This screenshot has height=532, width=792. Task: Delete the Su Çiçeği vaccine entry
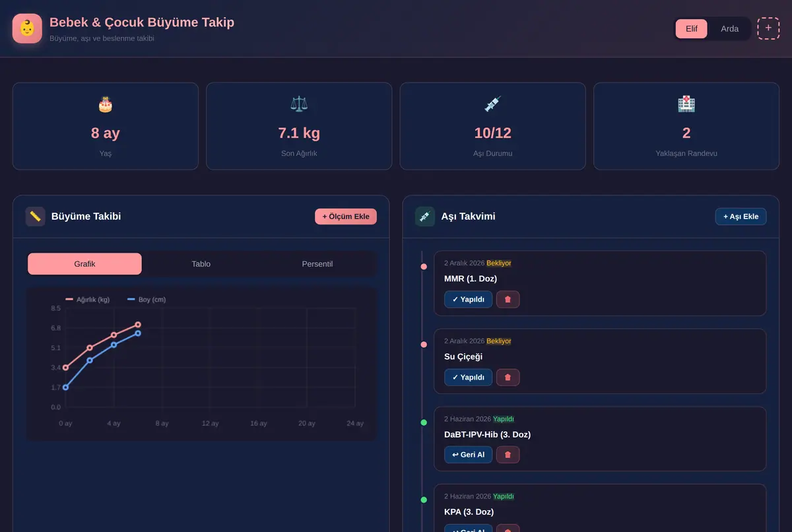pos(508,378)
